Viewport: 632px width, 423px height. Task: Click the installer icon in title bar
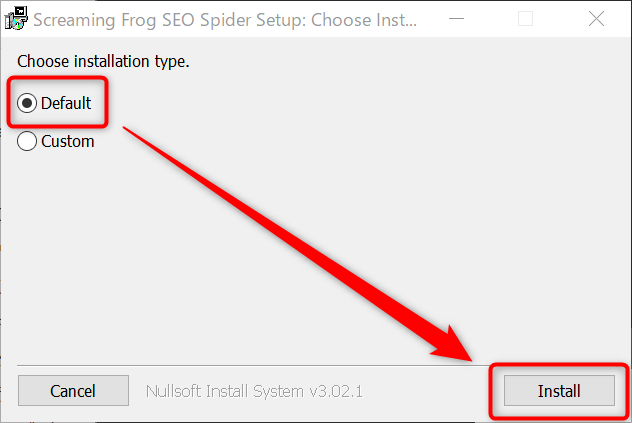click(x=15, y=18)
